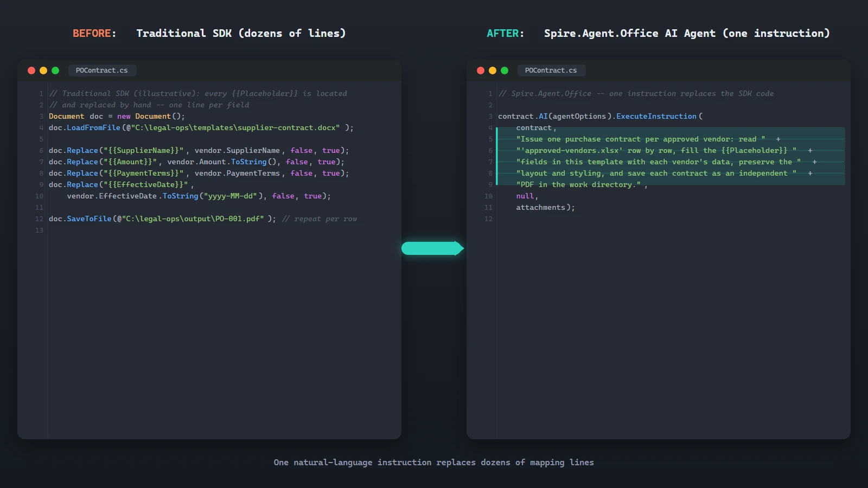Click the contract.AI(agentOptions).ExecuteInstruction line
868x488 pixels.
click(x=601, y=117)
